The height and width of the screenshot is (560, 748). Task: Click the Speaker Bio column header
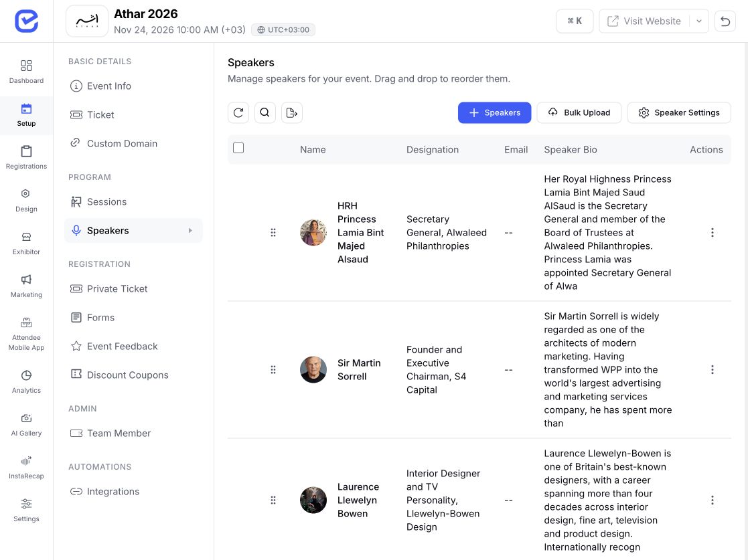coord(571,150)
